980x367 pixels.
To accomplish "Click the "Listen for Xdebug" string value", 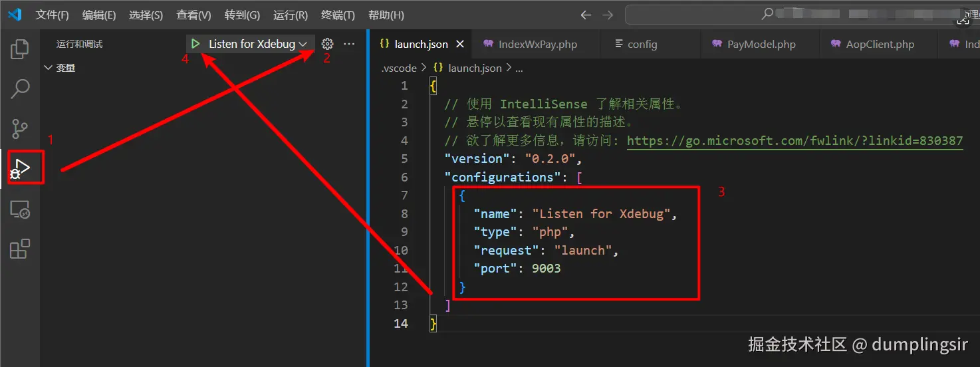I will tap(601, 213).
